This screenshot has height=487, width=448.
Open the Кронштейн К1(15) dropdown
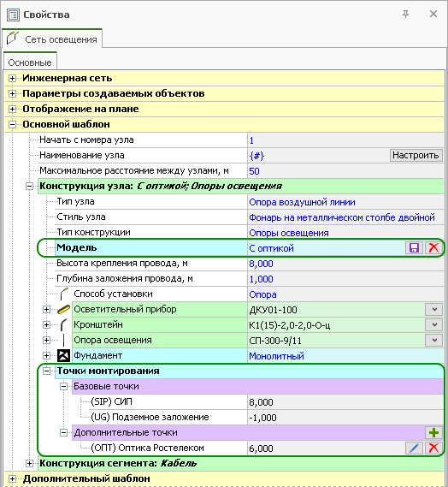pyautogui.click(x=434, y=325)
